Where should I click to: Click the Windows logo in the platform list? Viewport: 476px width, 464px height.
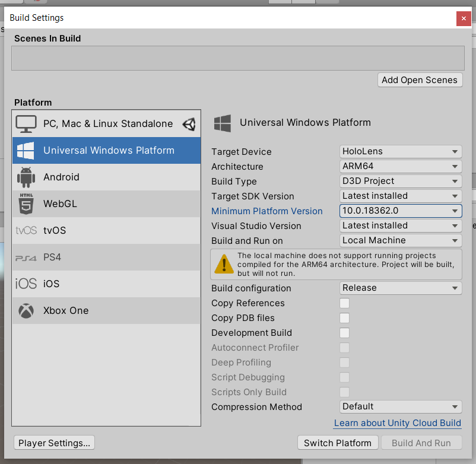(26, 151)
